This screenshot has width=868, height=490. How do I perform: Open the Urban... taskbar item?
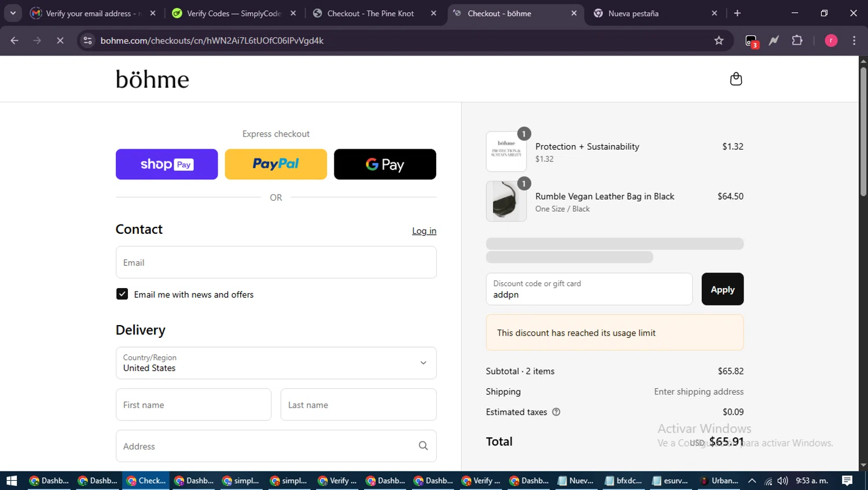[x=719, y=481]
